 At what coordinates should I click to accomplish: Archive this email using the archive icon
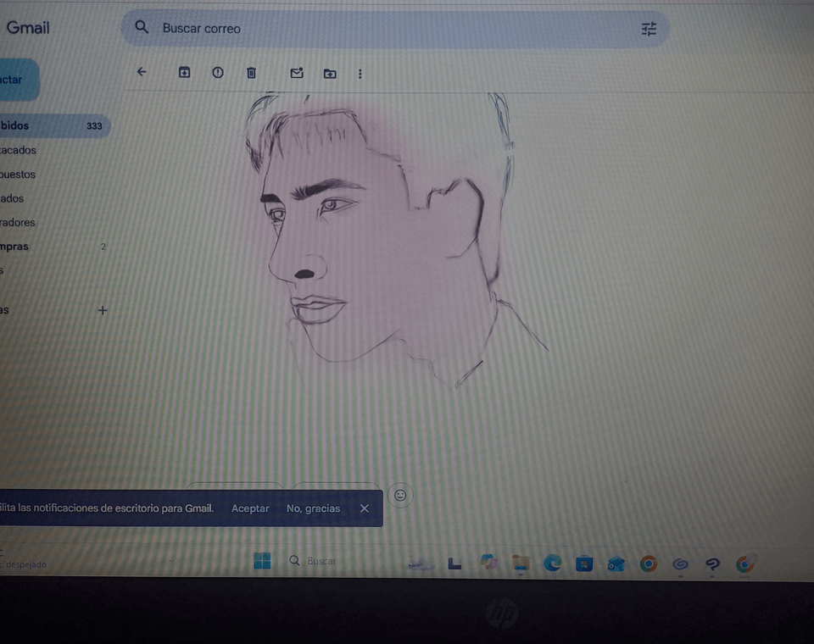(x=184, y=73)
